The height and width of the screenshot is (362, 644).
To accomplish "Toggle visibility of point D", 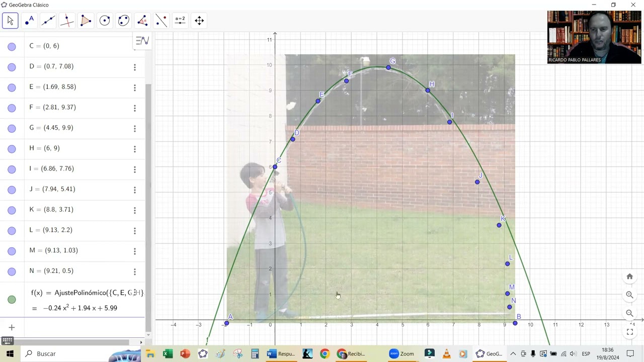I will 12,67.
